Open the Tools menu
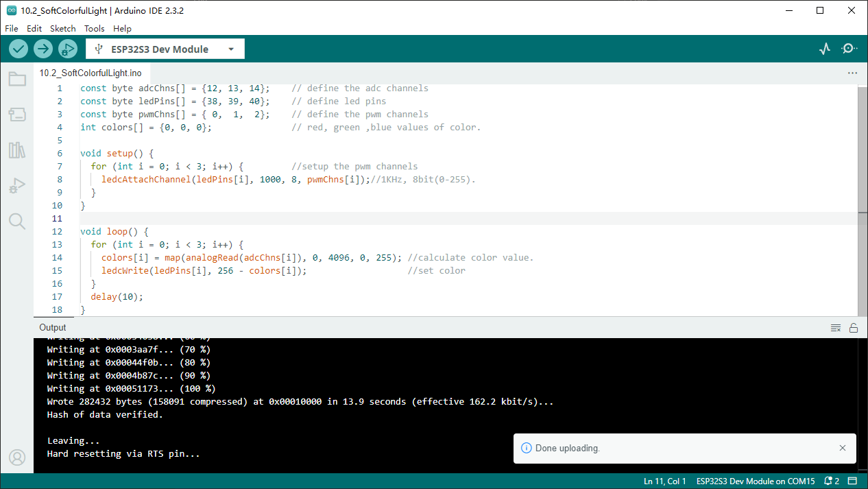The height and width of the screenshot is (489, 868). pos(95,28)
